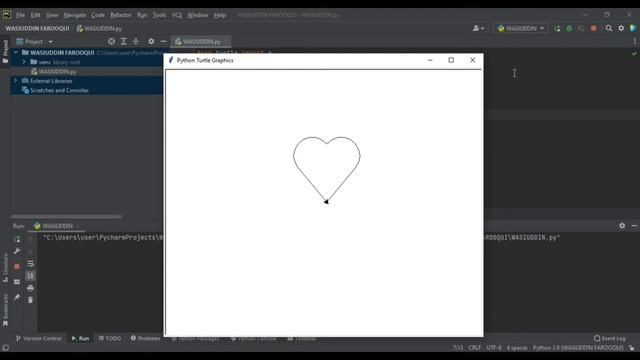Open the WASIUDDIN run configuration dropdown
The height and width of the screenshot is (360, 640).
click(x=521, y=28)
